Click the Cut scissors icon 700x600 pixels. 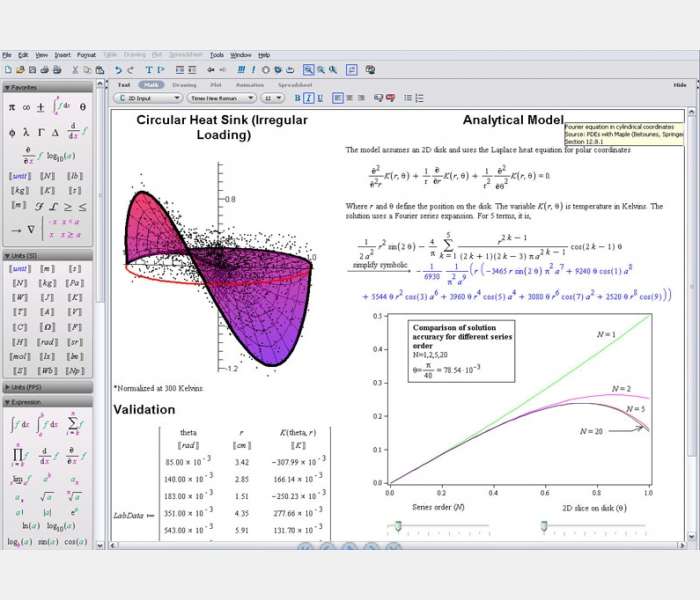pos(74,70)
